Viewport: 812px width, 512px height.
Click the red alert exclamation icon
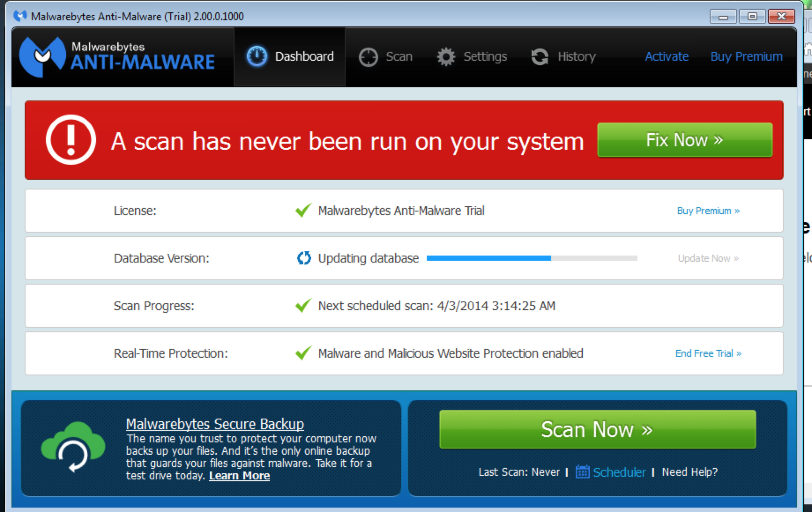(x=71, y=140)
